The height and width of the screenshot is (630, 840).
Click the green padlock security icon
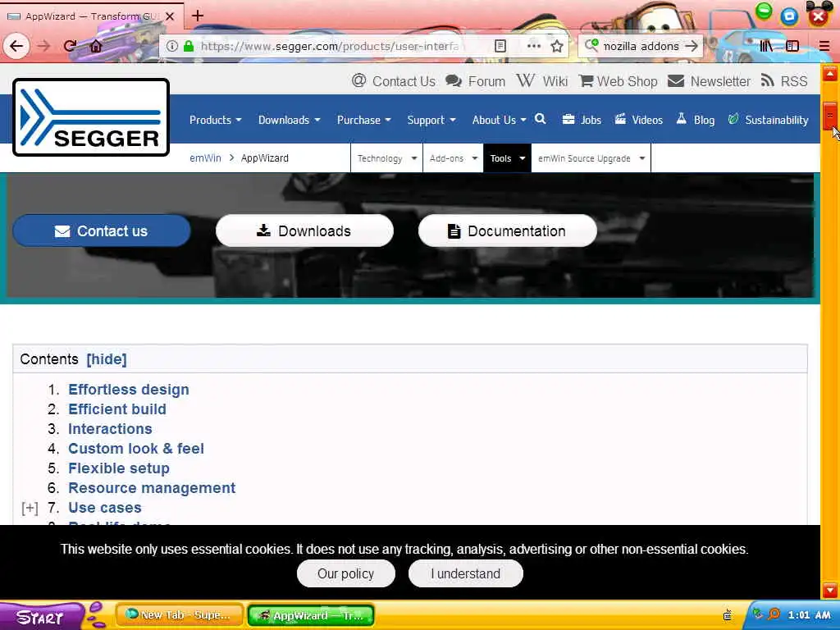click(x=189, y=46)
